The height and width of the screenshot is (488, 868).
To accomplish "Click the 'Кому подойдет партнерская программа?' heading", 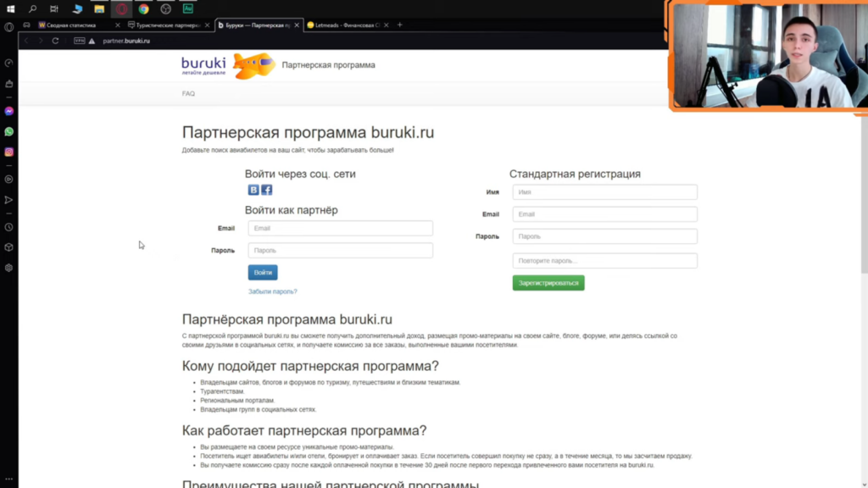I will [310, 366].
